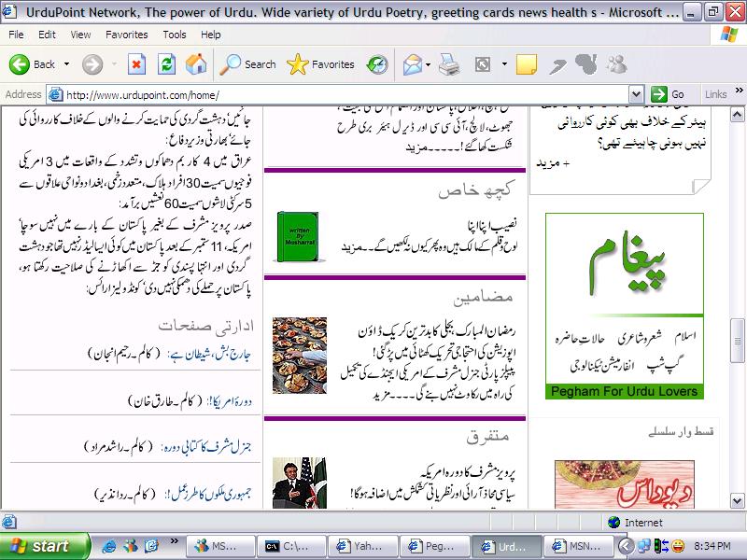This screenshot has width=747, height=560.
Task: Click the food plates Ramadan thumbnail
Action: click(300, 356)
